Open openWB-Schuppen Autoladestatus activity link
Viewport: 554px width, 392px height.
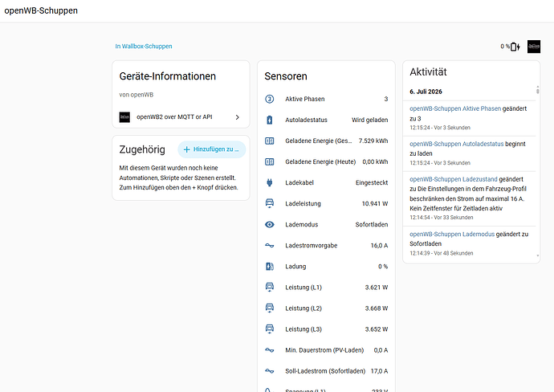(x=457, y=144)
